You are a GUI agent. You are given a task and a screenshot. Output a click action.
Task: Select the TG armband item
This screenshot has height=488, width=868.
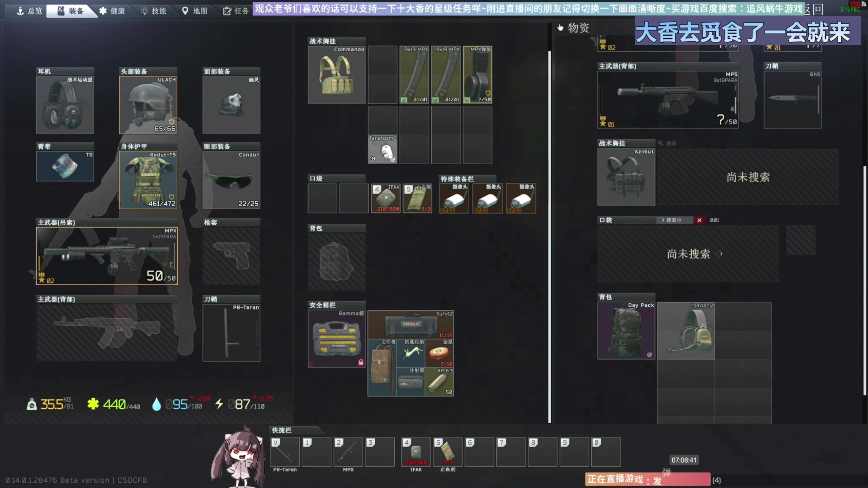coord(65,166)
